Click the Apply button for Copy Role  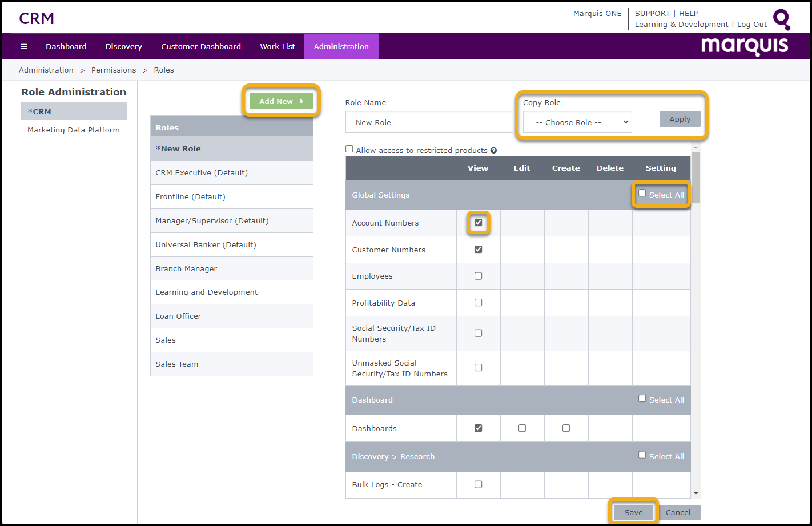click(x=680, y=119)
